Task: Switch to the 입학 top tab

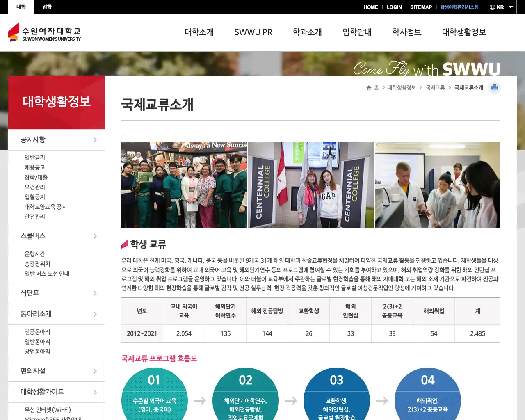Action: (x=47, y=7)
